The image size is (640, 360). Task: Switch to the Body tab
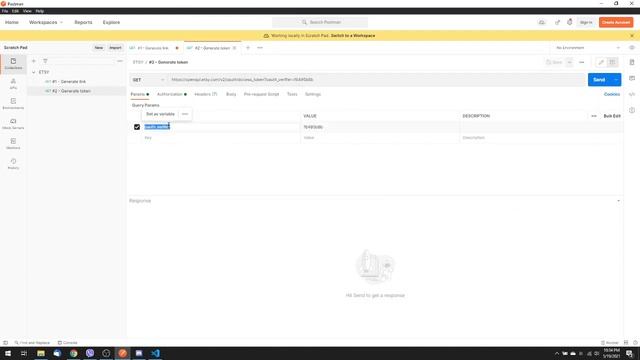231,94
